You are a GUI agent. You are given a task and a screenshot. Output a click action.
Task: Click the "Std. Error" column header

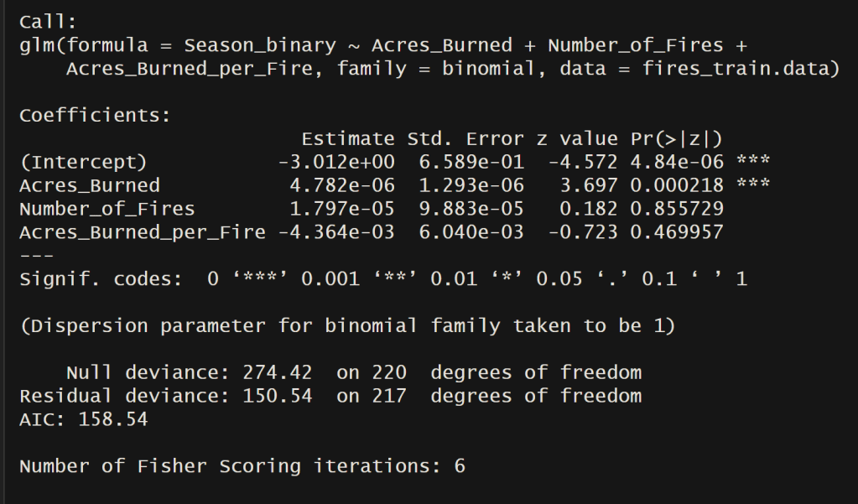[x=465, y=138]
